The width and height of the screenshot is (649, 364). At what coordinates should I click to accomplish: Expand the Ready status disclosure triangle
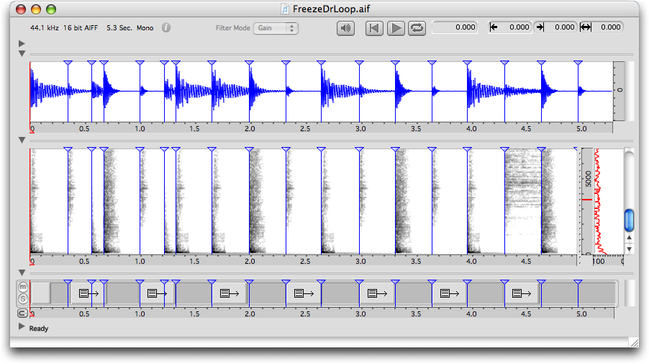(22, 327)
